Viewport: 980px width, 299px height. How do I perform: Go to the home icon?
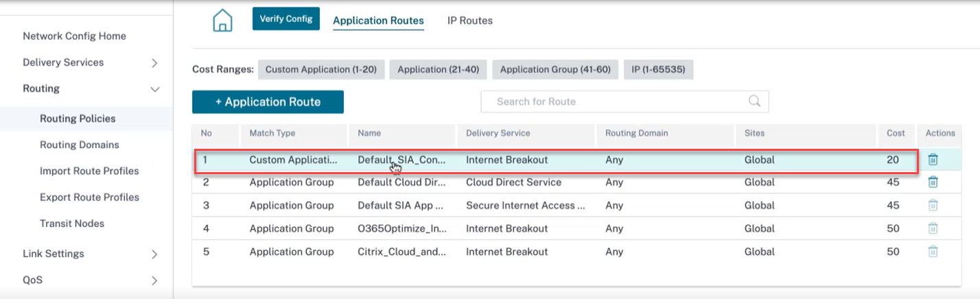[222, 20]
